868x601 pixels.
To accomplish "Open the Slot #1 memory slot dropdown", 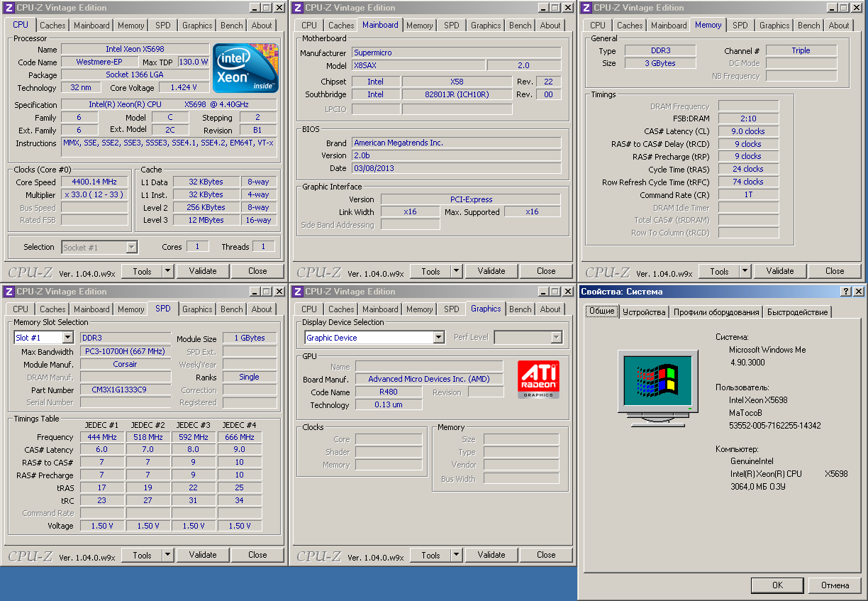I will (x=68, y=338).
